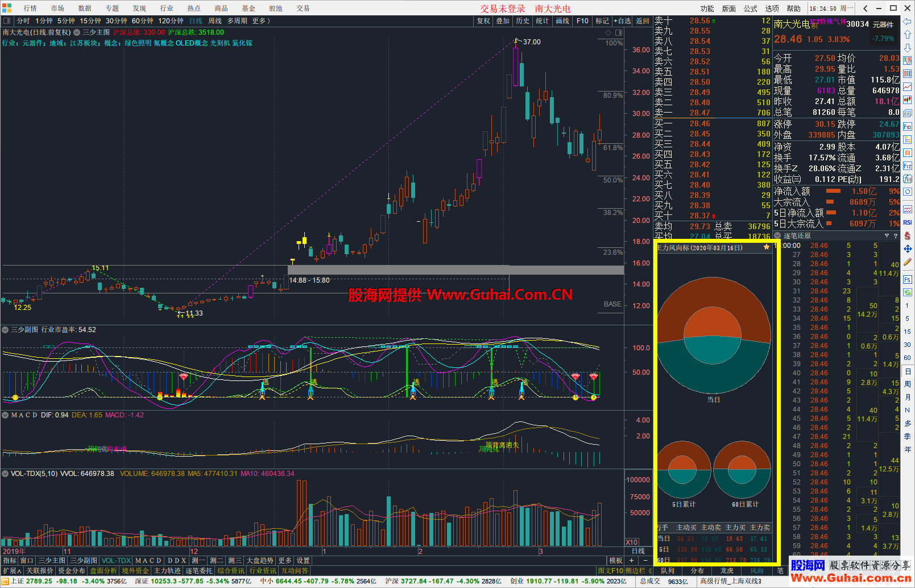Click the panel icon left of 分时
The image size is (915, 588).
7,21
